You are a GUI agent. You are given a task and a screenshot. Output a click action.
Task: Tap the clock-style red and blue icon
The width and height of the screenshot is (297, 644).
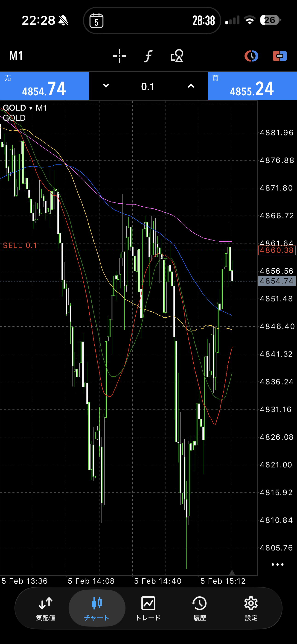(x=251, y=56)
